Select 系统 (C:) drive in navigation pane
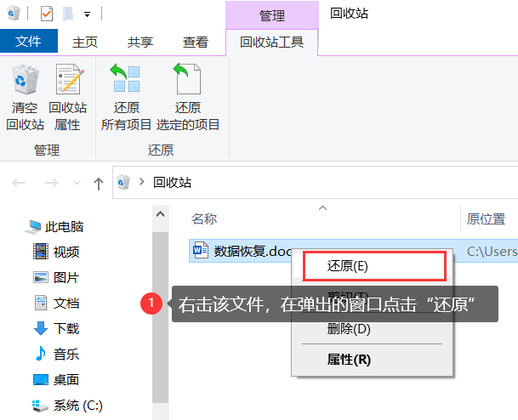Viewport: 518px width, 420px height. click(x=68, y=406)
